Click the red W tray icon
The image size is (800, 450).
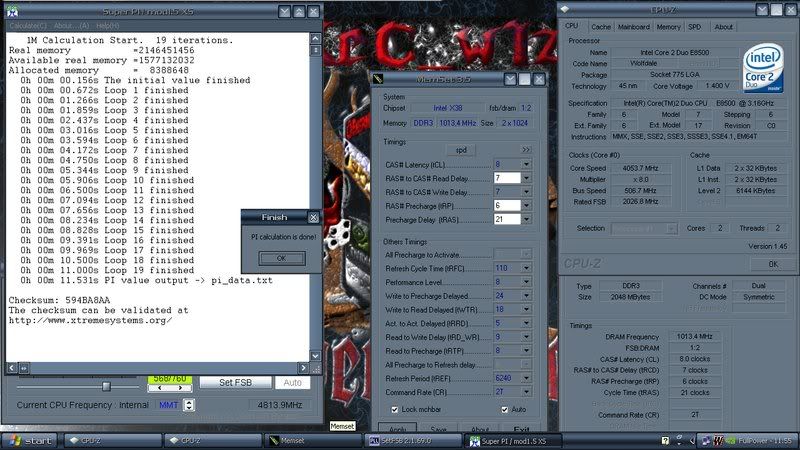point(718,440)
